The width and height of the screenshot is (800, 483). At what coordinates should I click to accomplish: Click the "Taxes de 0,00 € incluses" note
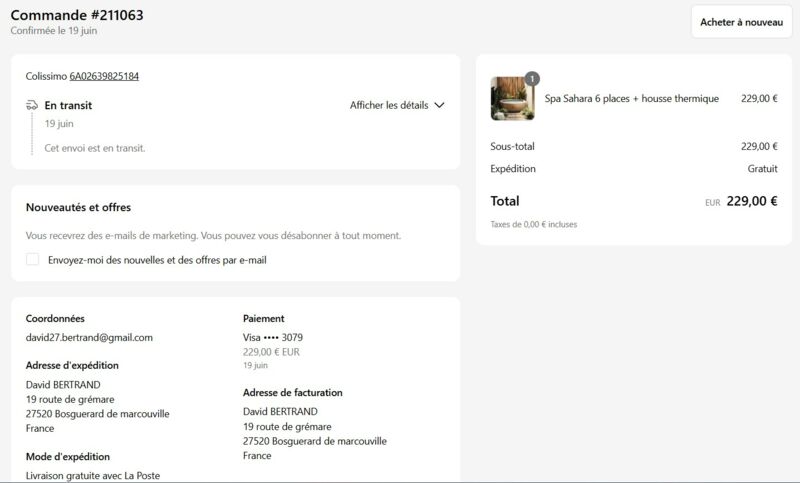[x=534, y=224]
